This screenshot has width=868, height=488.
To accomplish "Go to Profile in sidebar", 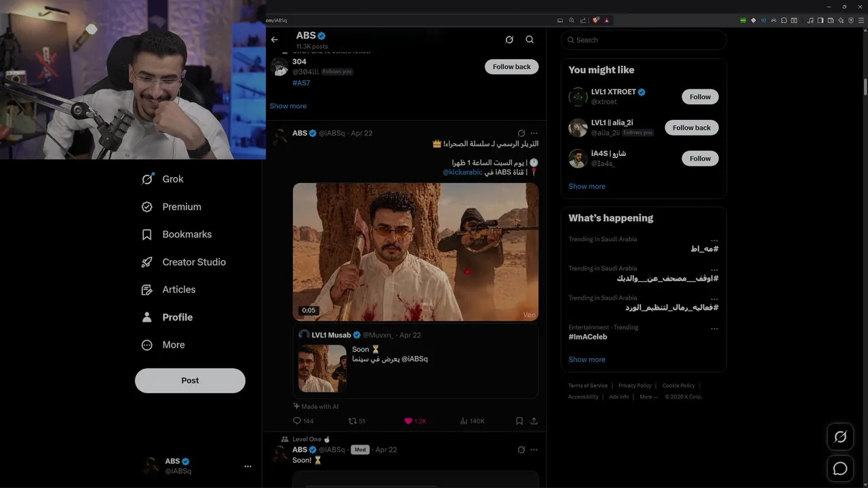I will [167, 317].
